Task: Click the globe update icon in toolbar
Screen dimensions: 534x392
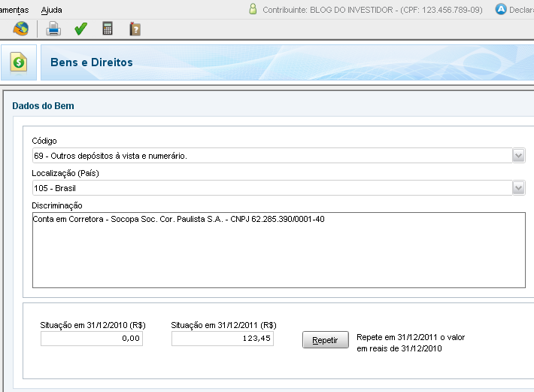Action: [x=21, y=29]
